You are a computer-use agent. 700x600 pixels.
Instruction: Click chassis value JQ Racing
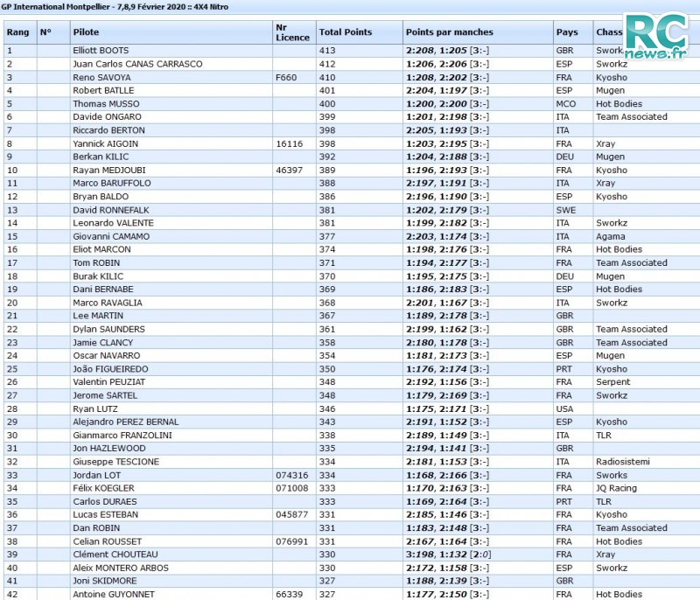617,488
